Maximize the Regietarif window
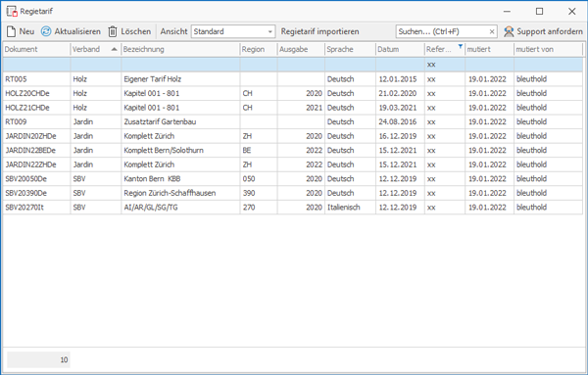588x375 pixels. 539,11
